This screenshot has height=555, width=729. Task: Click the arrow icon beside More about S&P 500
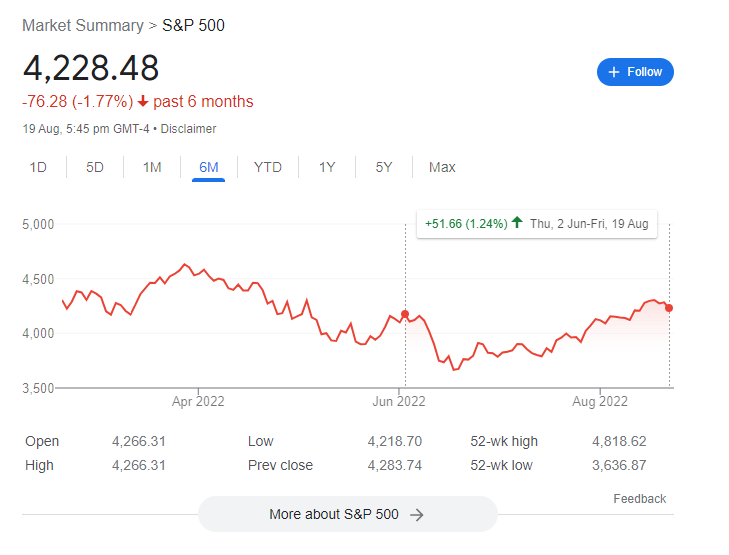tap(417, 515)
